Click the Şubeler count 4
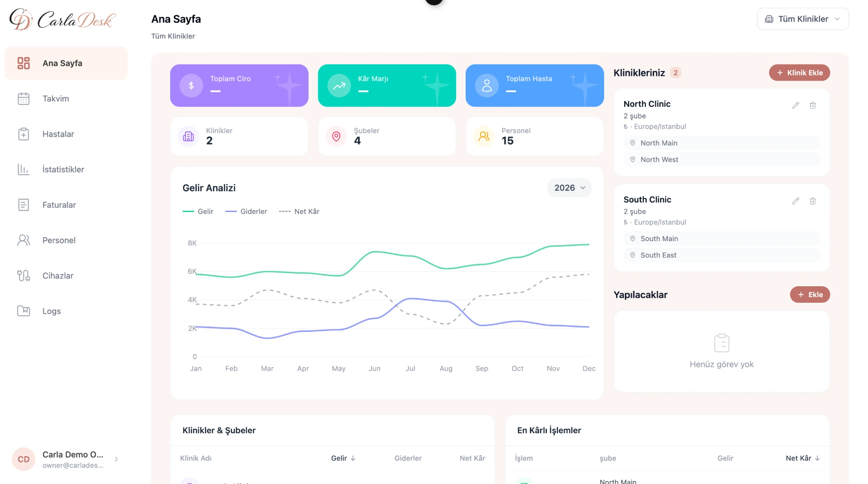The width and height of the screenshot is (868, 484). [357, 141]
